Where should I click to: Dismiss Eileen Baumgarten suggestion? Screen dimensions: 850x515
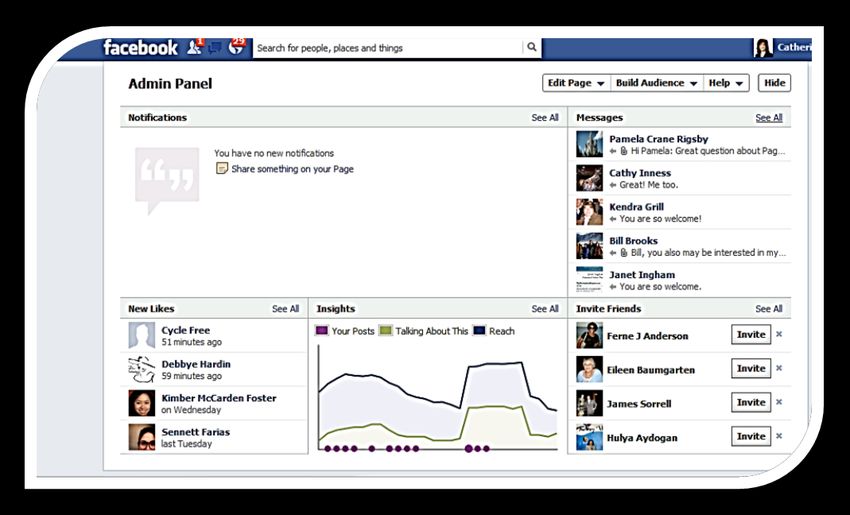[779, 368]
